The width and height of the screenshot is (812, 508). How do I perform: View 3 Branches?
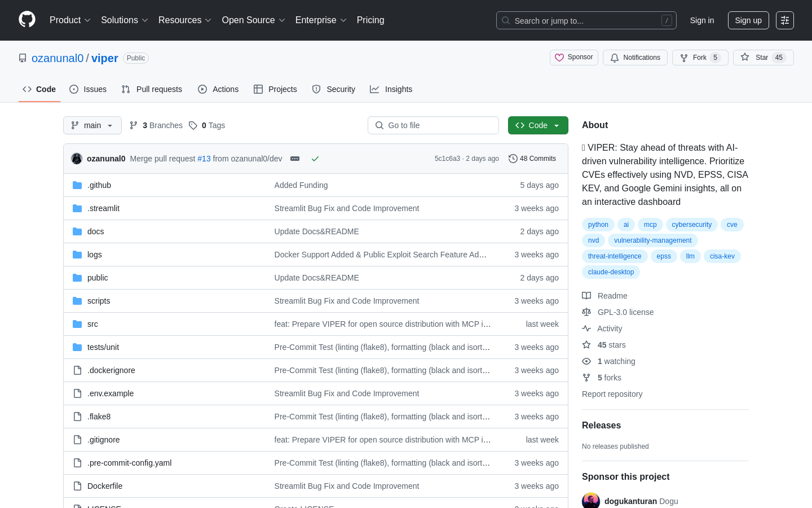(x=156, y=125)
